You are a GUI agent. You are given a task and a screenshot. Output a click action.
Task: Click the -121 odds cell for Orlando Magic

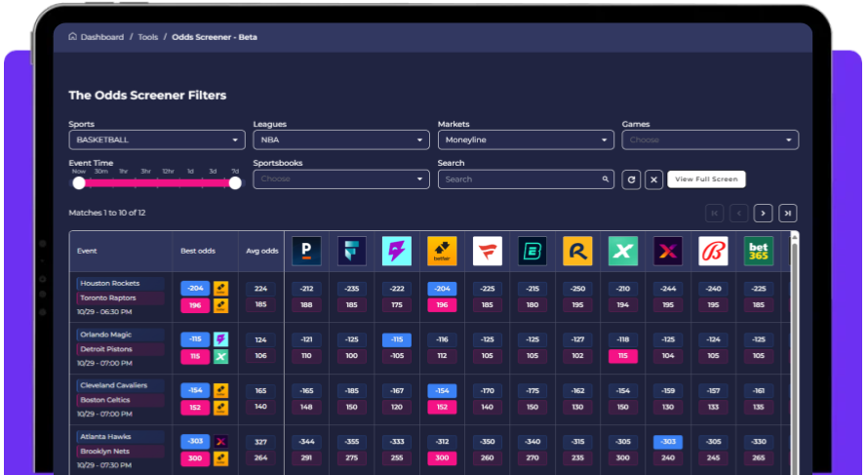click(x=306, y=339)
